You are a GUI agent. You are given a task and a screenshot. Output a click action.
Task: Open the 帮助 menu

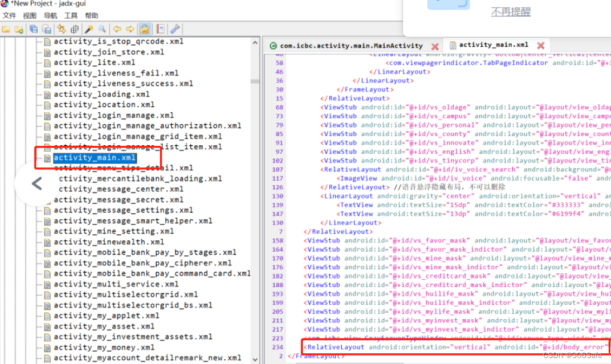coord(92,16)
